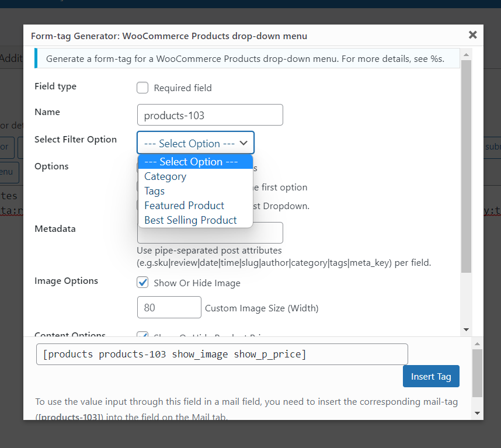Click the form panel scrollbar thumb
The width and height of the screenshot is (501, 448).
pos(466,166)
